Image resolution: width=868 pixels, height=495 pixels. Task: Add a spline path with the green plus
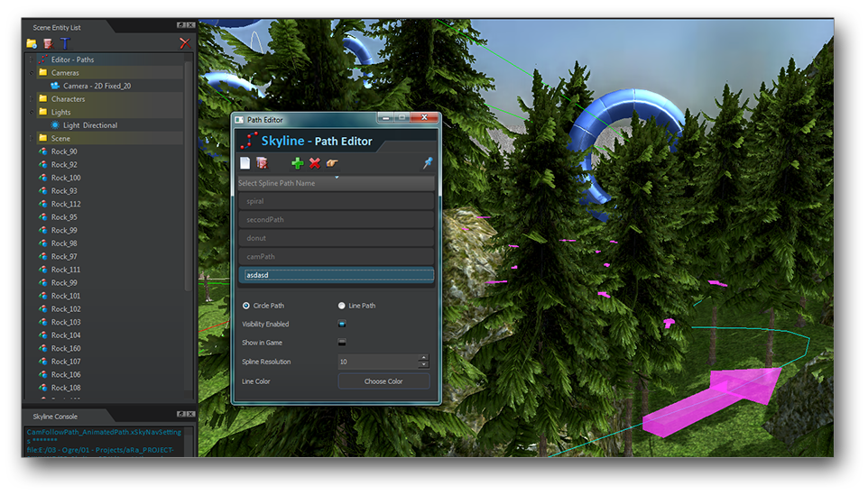click(x=298, y=163)
